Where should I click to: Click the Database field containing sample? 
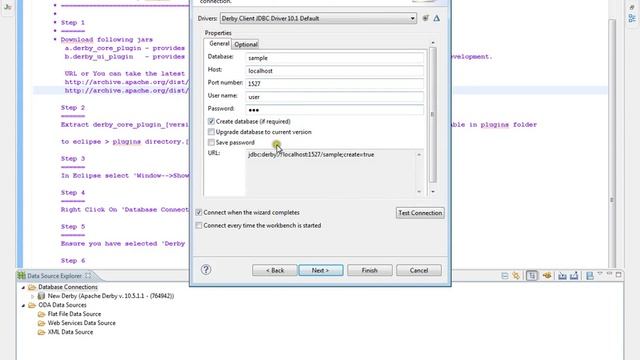[334, 58]
